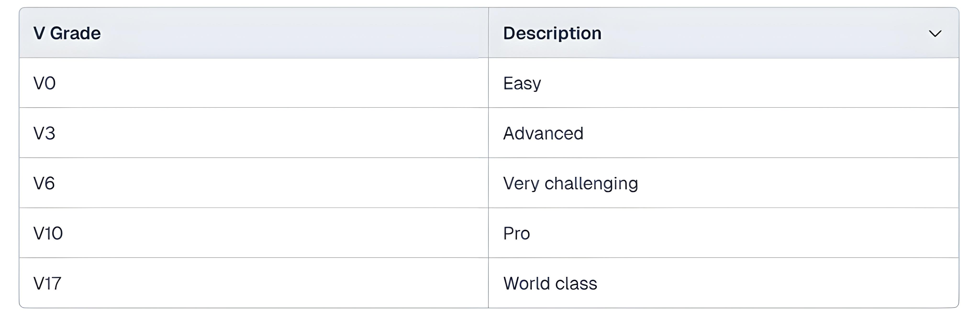This screenshot has width=980, height=329.
Task: Click the V6 grade cell
Action: [x=44, y=183]
